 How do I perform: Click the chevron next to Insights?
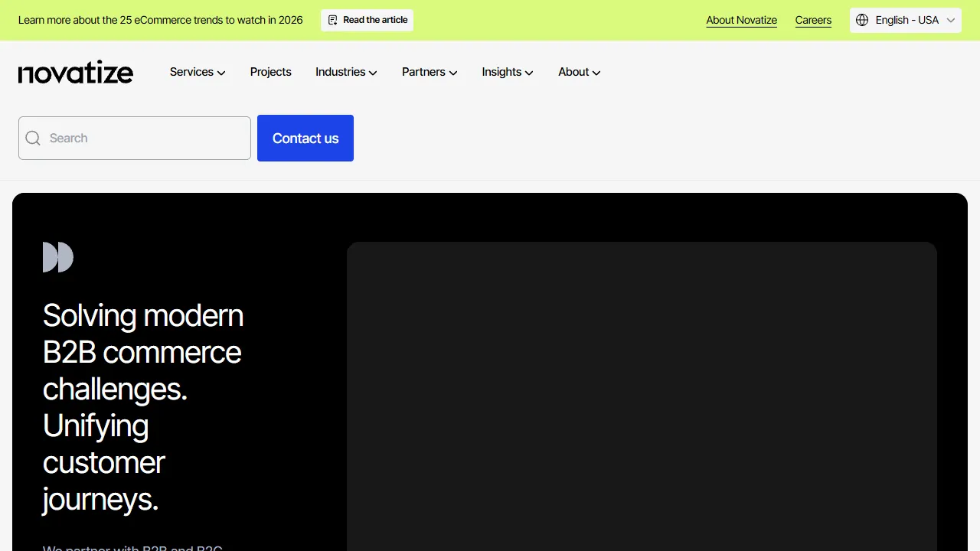[x=529, y=73]
